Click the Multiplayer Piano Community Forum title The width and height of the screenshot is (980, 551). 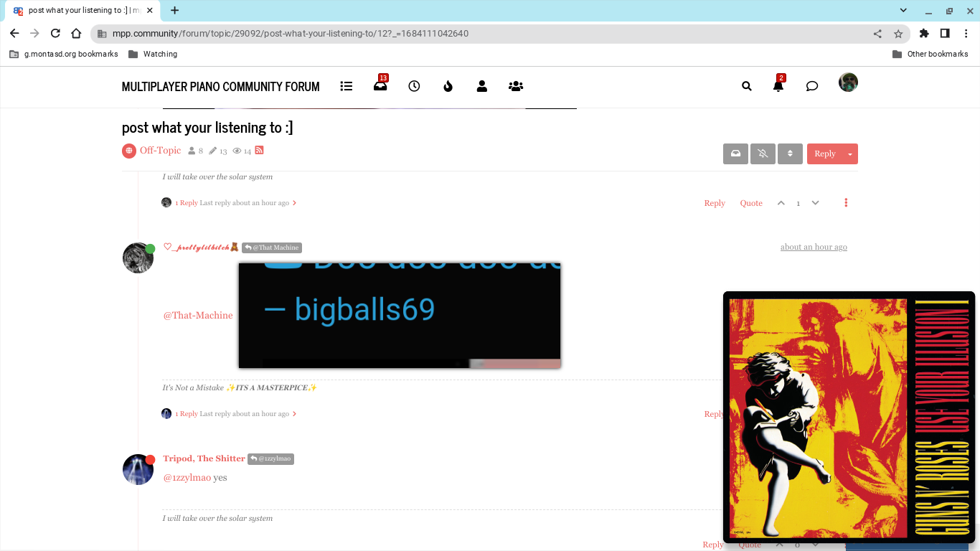(220, 86)
